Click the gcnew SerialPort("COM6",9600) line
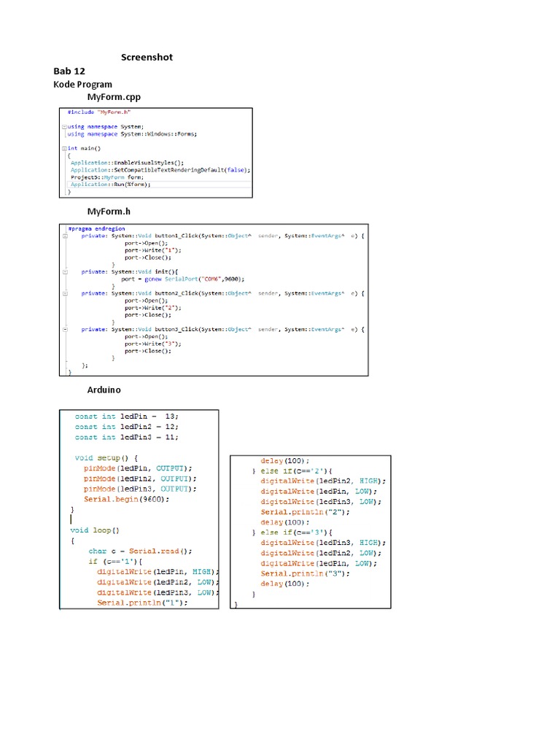 point(182,279)
